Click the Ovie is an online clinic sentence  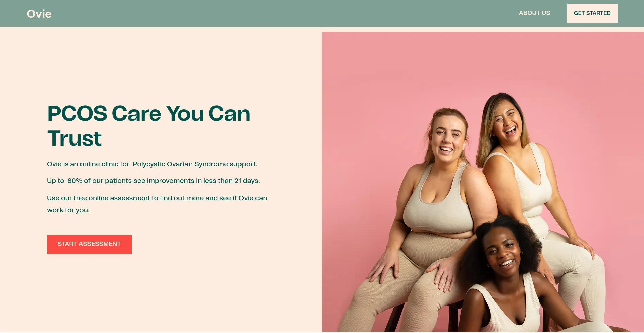[x=152, y=164]
